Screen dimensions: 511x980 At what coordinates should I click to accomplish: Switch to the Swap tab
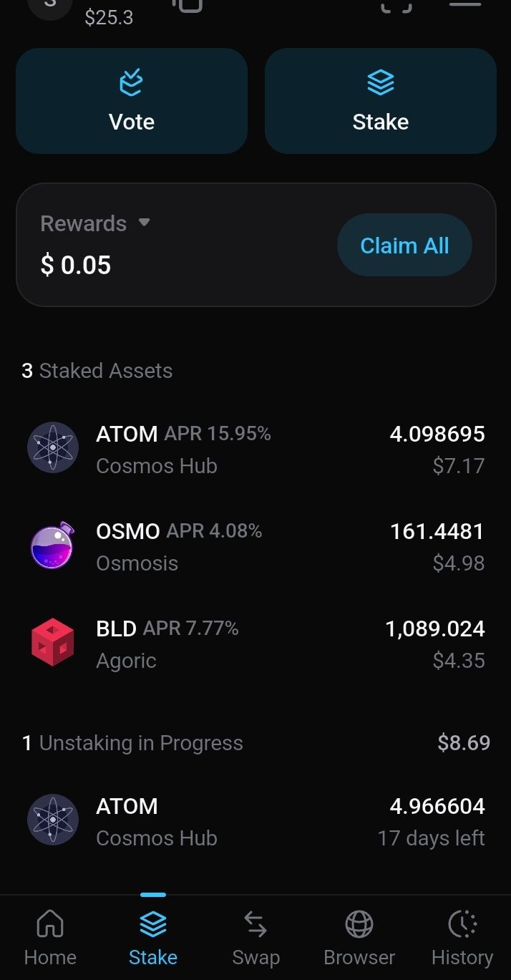(255, 936)
